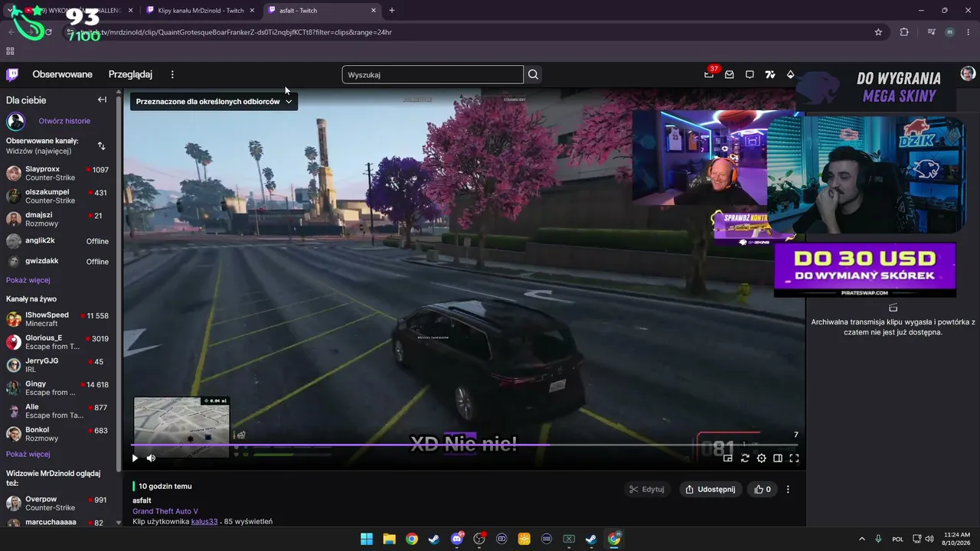
Task: Open clip more options menu
Action: [788, 489]
